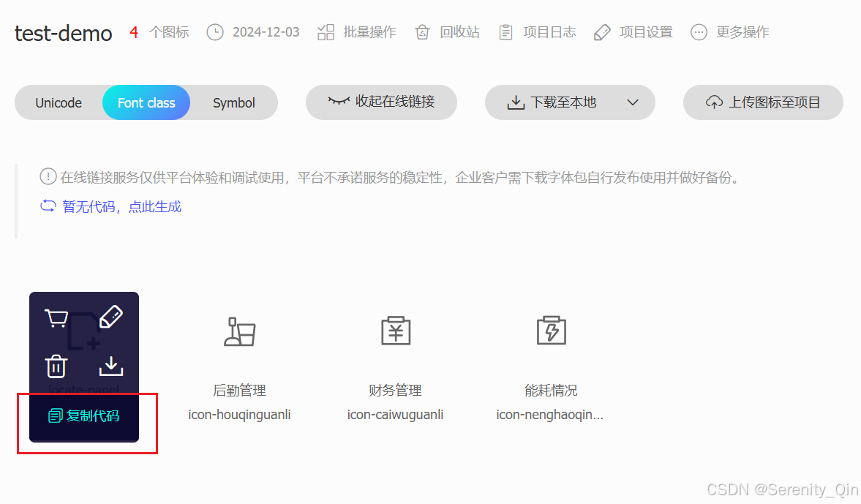
Task: Toggle 收起在线链接 to collapse online link
Action: pos(381,102)
